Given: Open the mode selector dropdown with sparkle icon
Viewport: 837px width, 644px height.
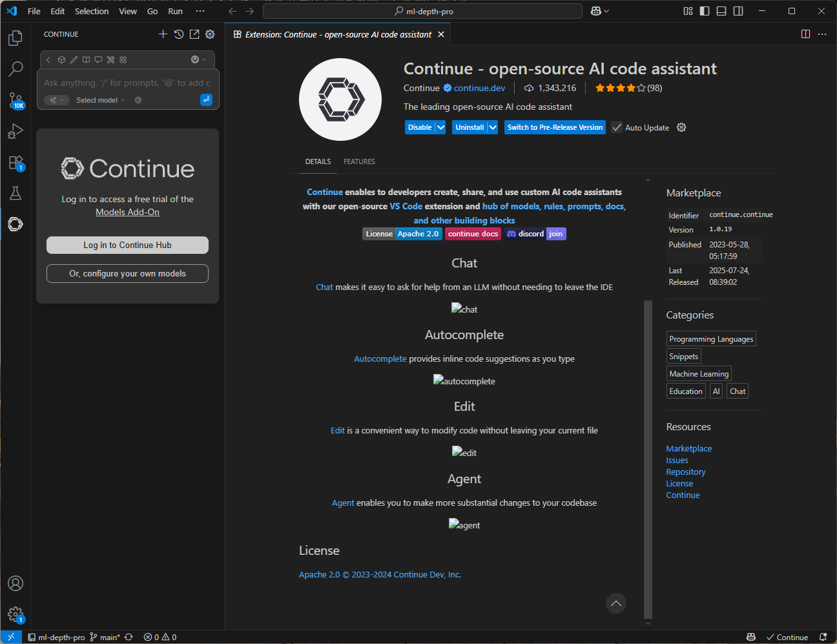Looking at the screenshot, I should tap(57, 100).
